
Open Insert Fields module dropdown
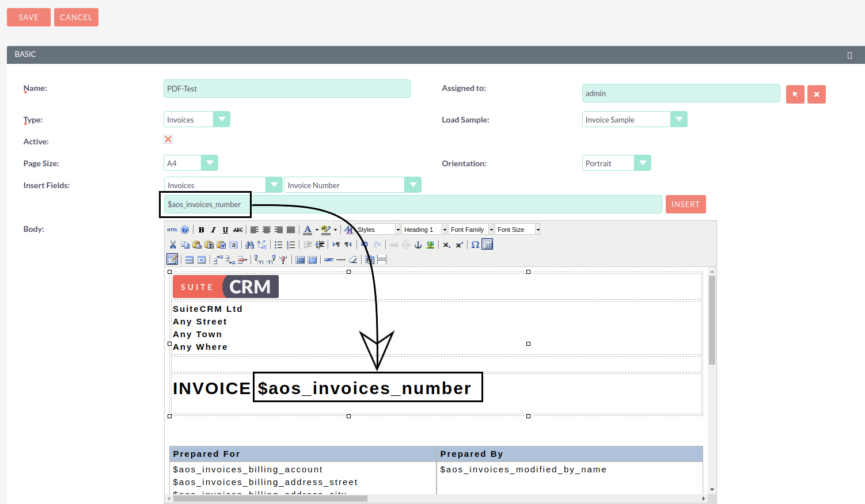(223, 185)
